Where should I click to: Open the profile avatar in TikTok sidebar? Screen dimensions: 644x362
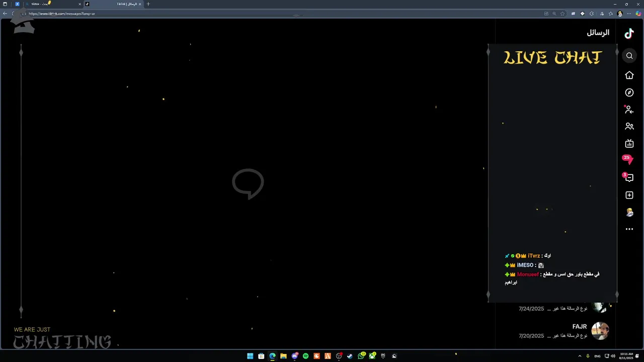pos(629,212)
